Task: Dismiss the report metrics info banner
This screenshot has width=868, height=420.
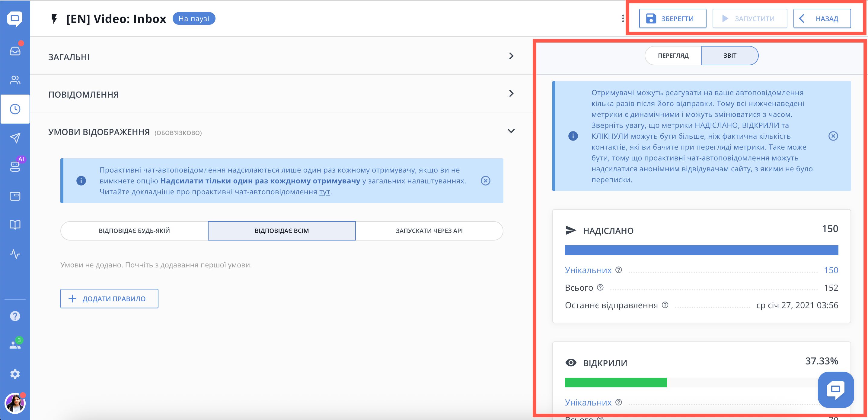Action: (x=833, y=136)
